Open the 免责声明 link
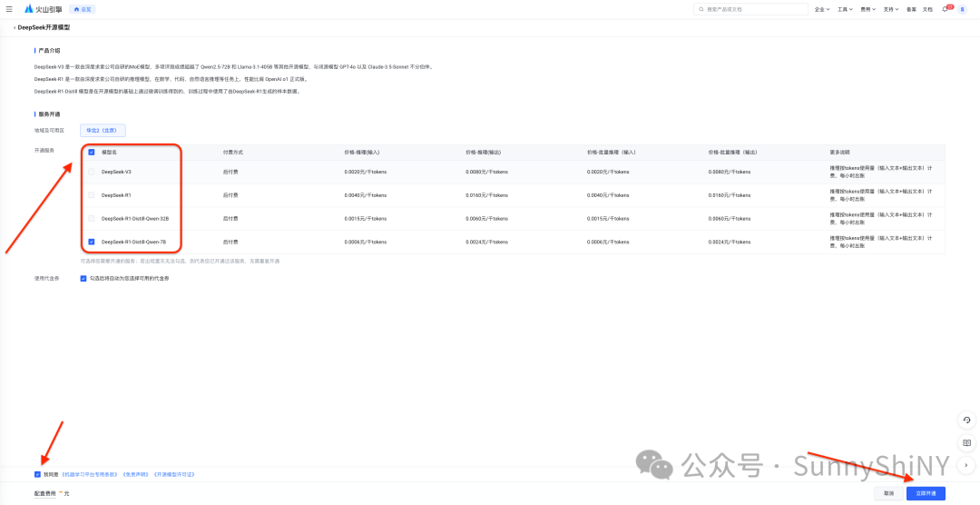The image size is (980, 505). click(x=135, y=474)
